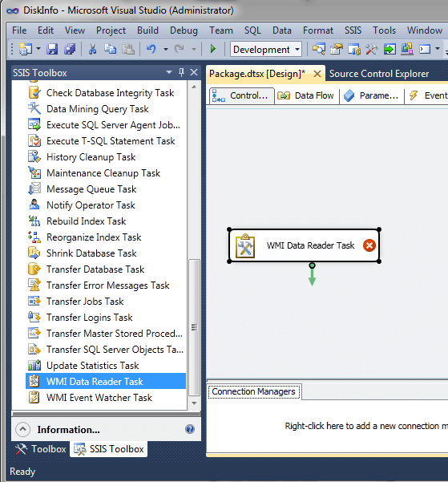Open SSIS Toolbox window options dropdown
This screenshot has width=448, height=482.
point(168,72)
